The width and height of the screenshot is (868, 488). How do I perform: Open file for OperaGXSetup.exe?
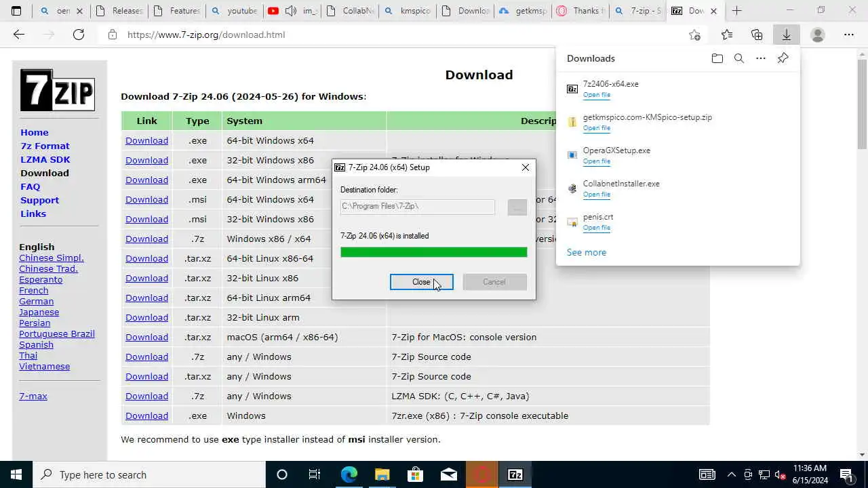point(597,161)
